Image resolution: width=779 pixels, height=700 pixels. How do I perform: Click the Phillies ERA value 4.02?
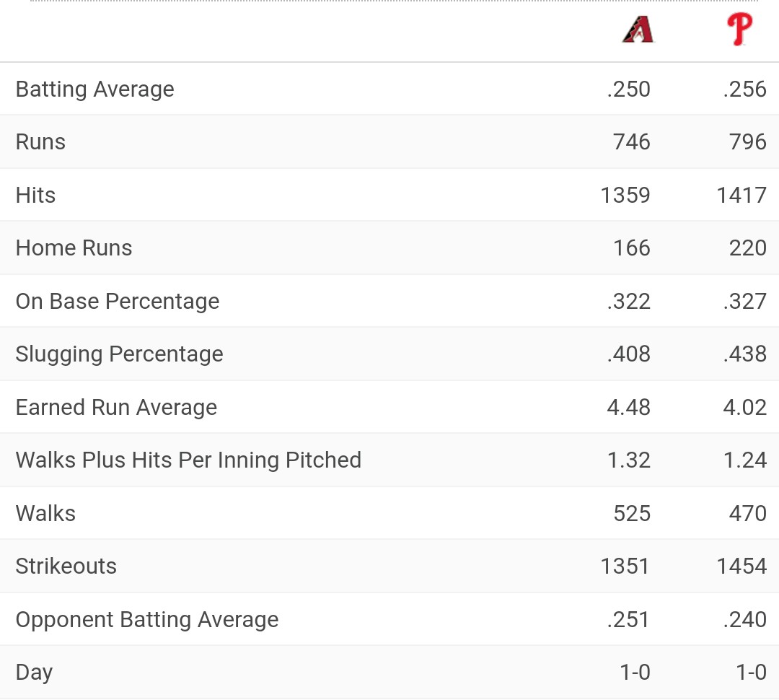pyautogui.click(x=744, y=408)
